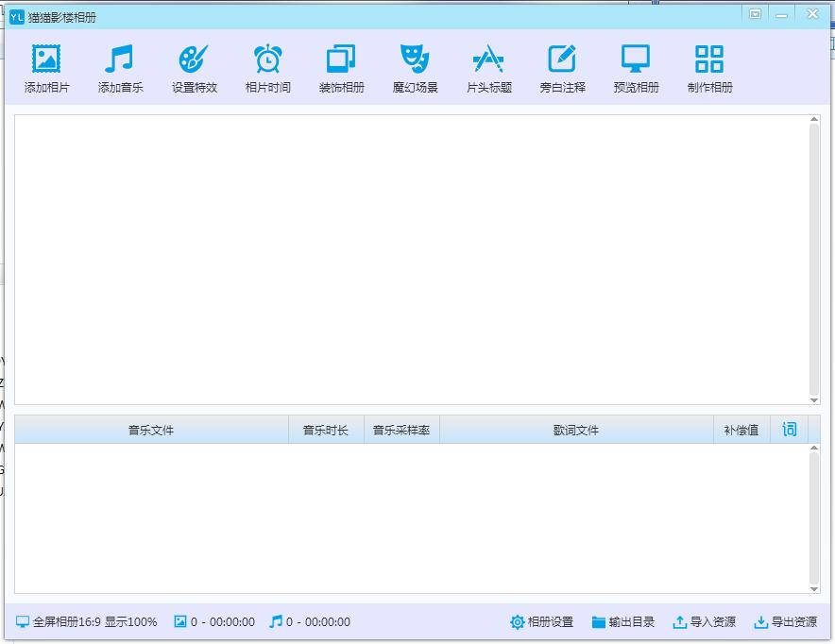Click the 歌词文件 column header
This screenshot has height=644, width=835.
(575, 430)
